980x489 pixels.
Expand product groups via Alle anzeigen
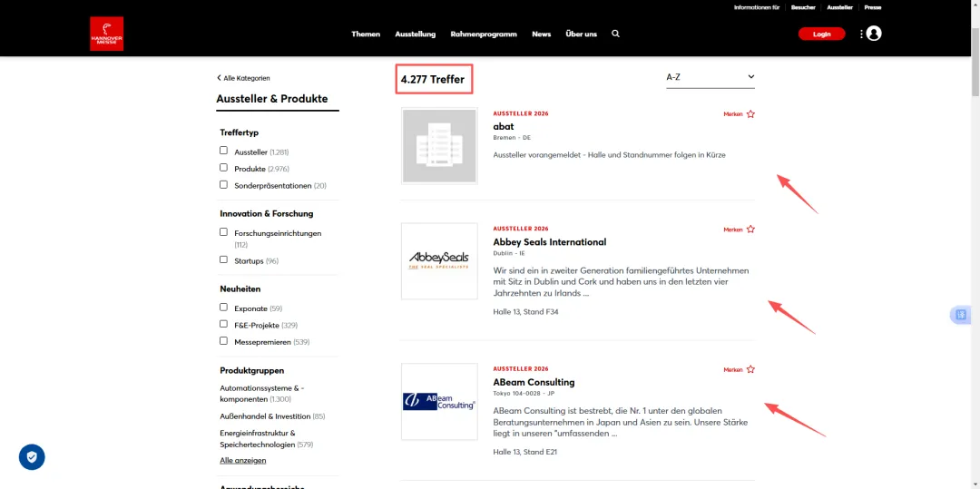pos(243,460)
